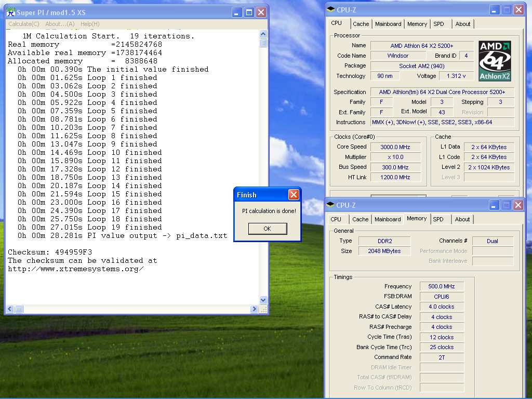Click the memory Frequency value 500.0 MHz
The width and height of the screenshot is (532, 399).
tap(442, 286)
